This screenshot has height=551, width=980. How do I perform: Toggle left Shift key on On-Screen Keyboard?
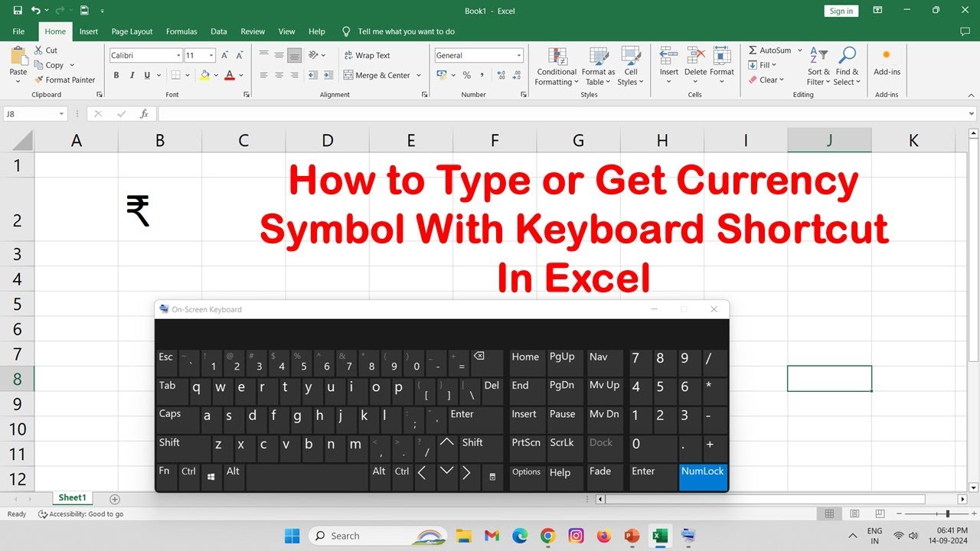(x=182, y=448)
